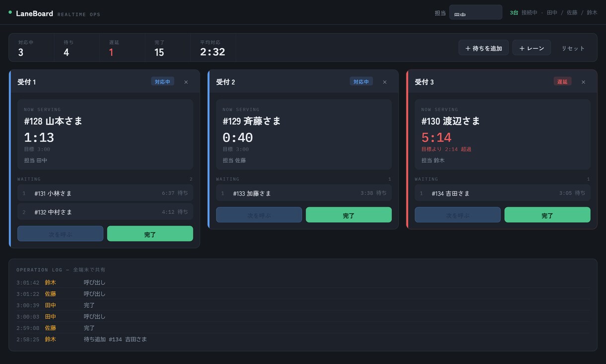Click the 目標より 2:14 超過 warning text
Image resolution: width=606 pixels, height=364 pixels.
446,149
